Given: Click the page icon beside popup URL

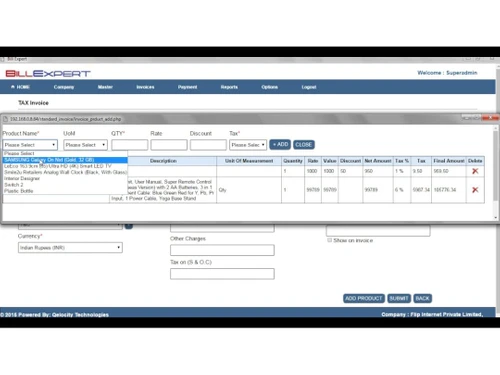Looking at the screenshot, I should [5, 119].
